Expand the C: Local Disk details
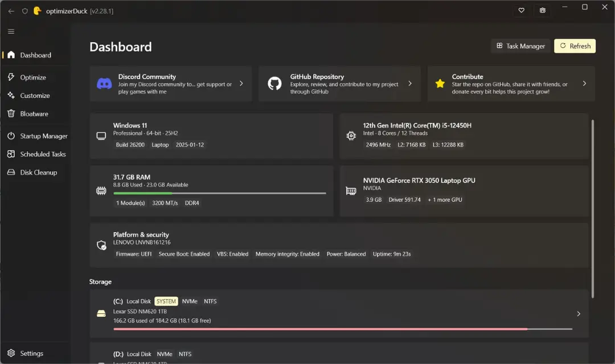This screenshot has height=364, width=615. (x=579, y=314)
